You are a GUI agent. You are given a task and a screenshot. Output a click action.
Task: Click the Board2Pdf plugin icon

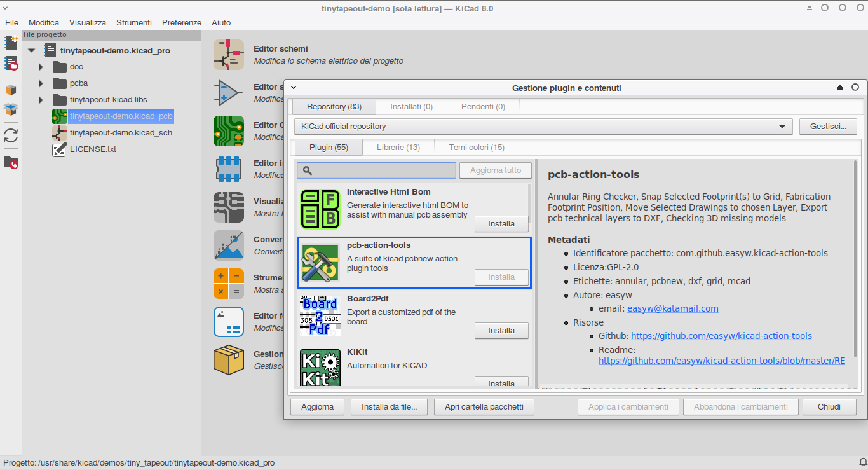click(x=320, y=316)
